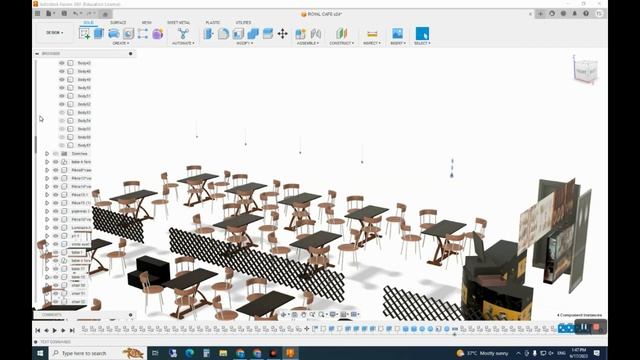The height and width of the screenshot is (360, 640).
Task: Activate the blue Select tool icon
Action: 422,33
